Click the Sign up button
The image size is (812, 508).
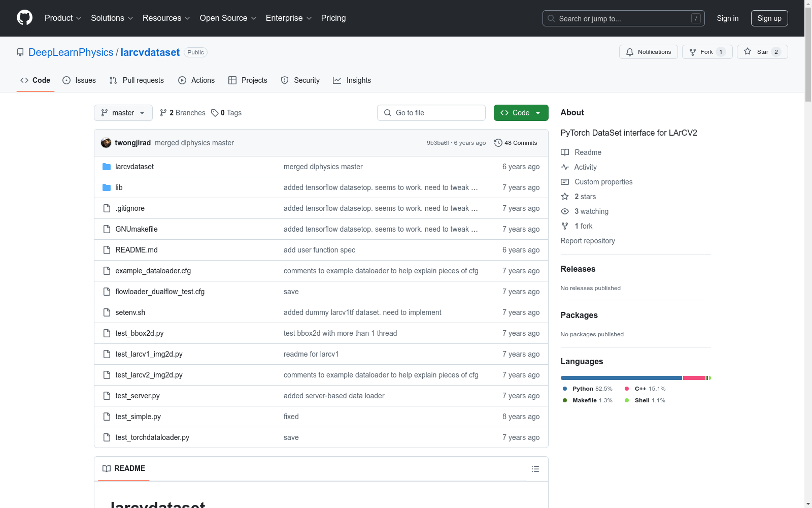point(769,18)
